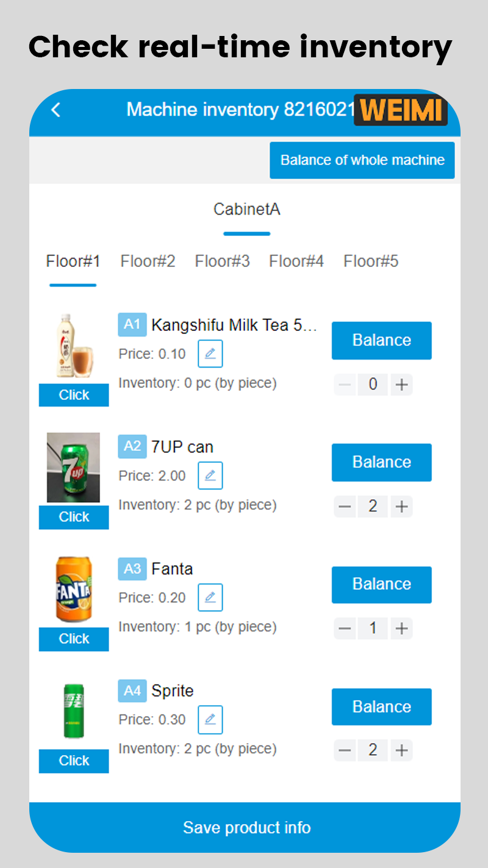Open the Floor#4 tab
Image resolution: width=488 pixels, height=868 pixels.
[296, 261]
